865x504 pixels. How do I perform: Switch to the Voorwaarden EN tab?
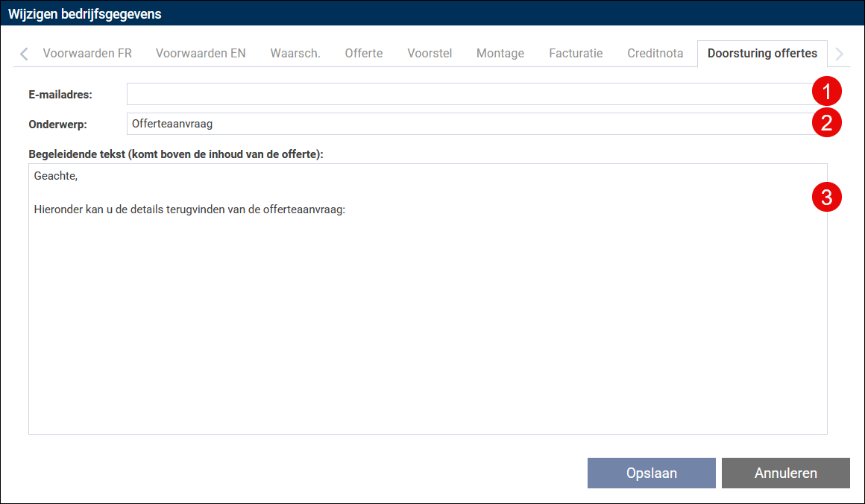click(x=201, y=54)
